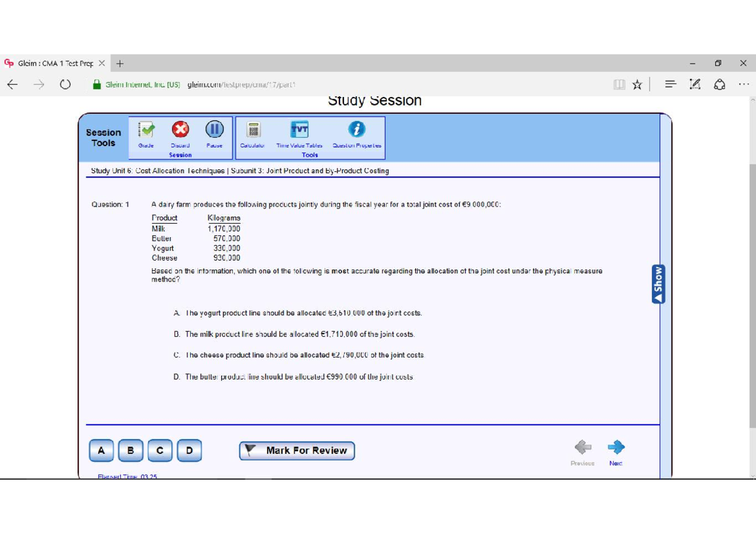Discard the session with red X icon
The image size is (756, 534).
click(180, 130)
